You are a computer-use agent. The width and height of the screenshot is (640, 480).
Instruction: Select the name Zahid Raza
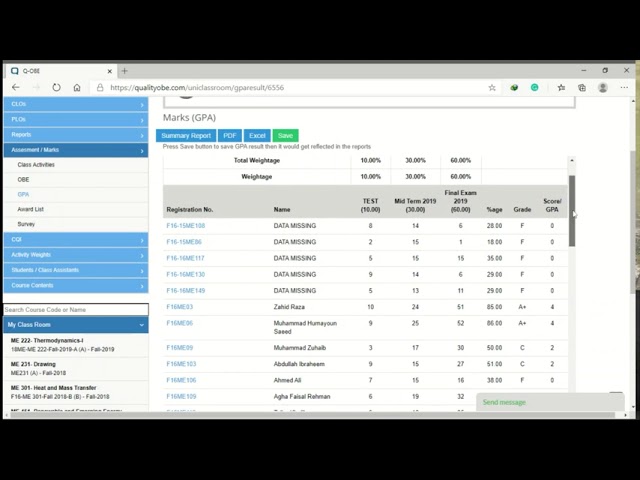point(289,307)
